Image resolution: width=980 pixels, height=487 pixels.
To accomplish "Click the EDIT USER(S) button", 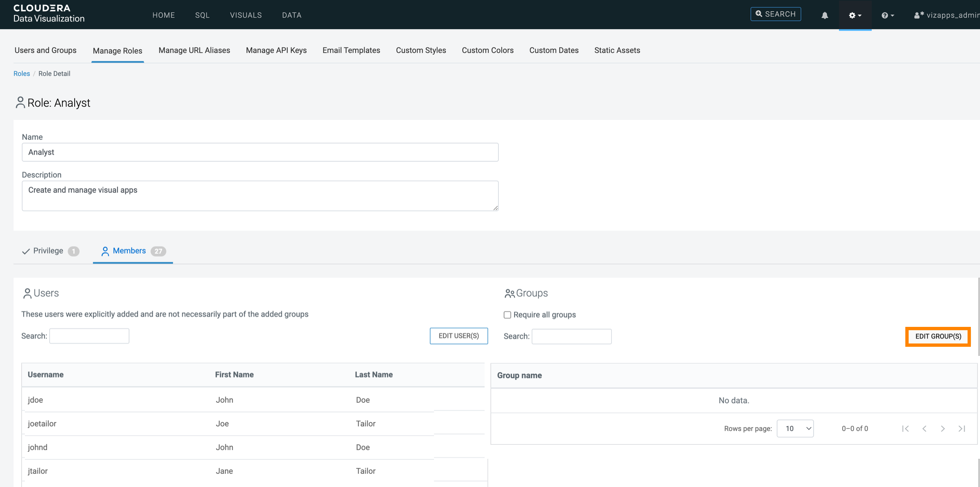I will tap(458, 336).
